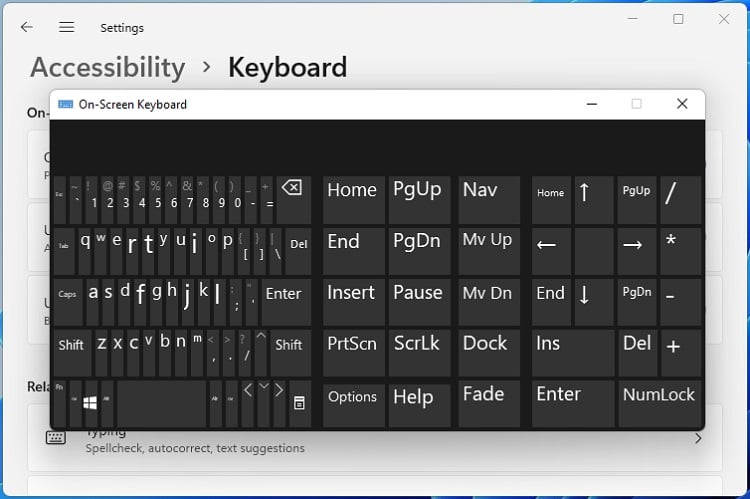This screenshot has width=750, height=499.
Task: Click the context menu key icon
Action: click(299, 403)
